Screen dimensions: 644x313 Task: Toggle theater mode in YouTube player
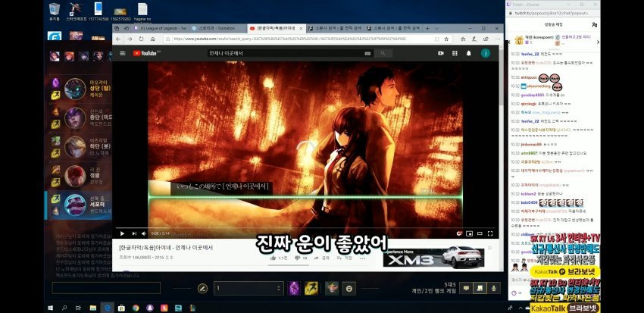click(x=480, y=233)
